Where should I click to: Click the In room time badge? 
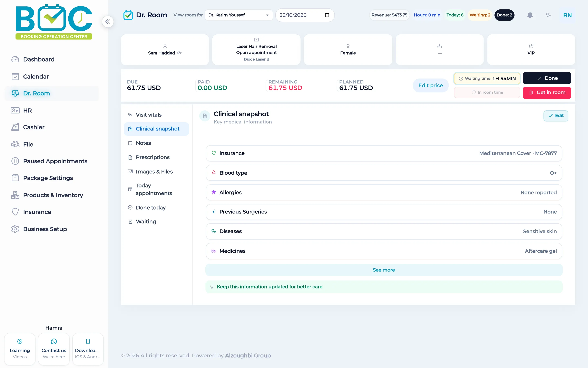coord(487,92)
